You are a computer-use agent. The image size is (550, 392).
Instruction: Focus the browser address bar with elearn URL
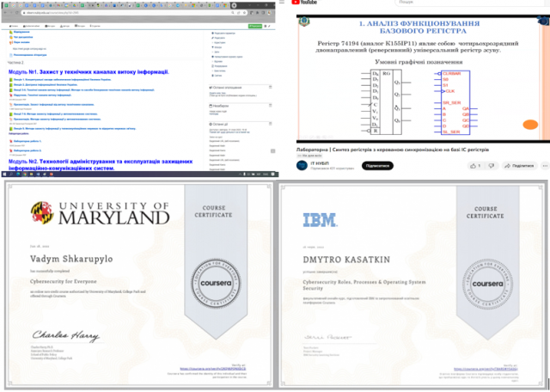point(126,13)
